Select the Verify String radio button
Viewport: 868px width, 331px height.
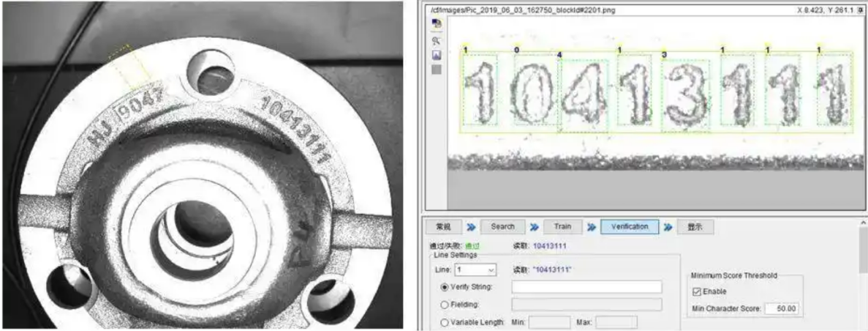pyautogui.click(x=443, y=287)
